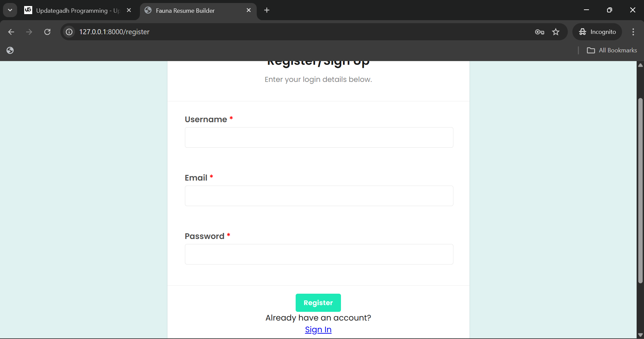Reload the register page
This screenshot has width=644, height=339.
click(47, 32)
